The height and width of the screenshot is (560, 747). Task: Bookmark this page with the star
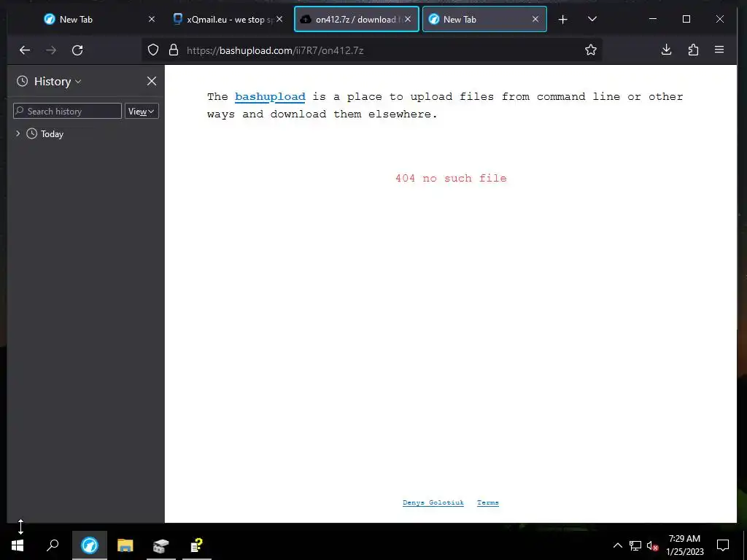click(591, 50)
